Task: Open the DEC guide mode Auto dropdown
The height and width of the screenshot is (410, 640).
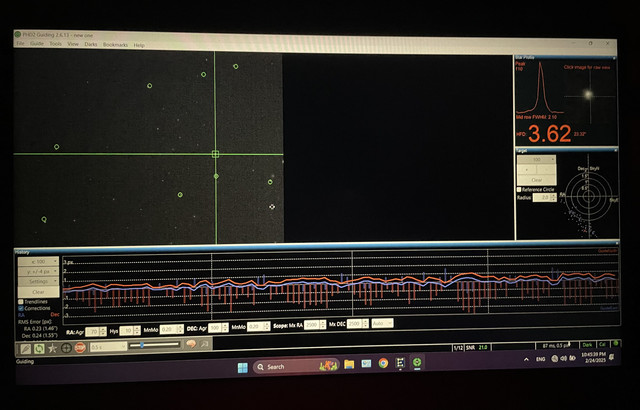Action: (x=382, y=323)
